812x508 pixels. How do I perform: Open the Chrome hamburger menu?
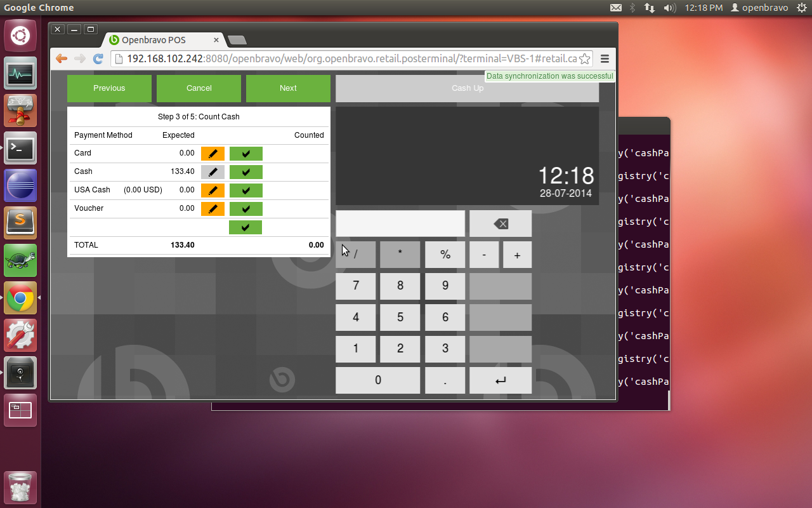point(605,59)
